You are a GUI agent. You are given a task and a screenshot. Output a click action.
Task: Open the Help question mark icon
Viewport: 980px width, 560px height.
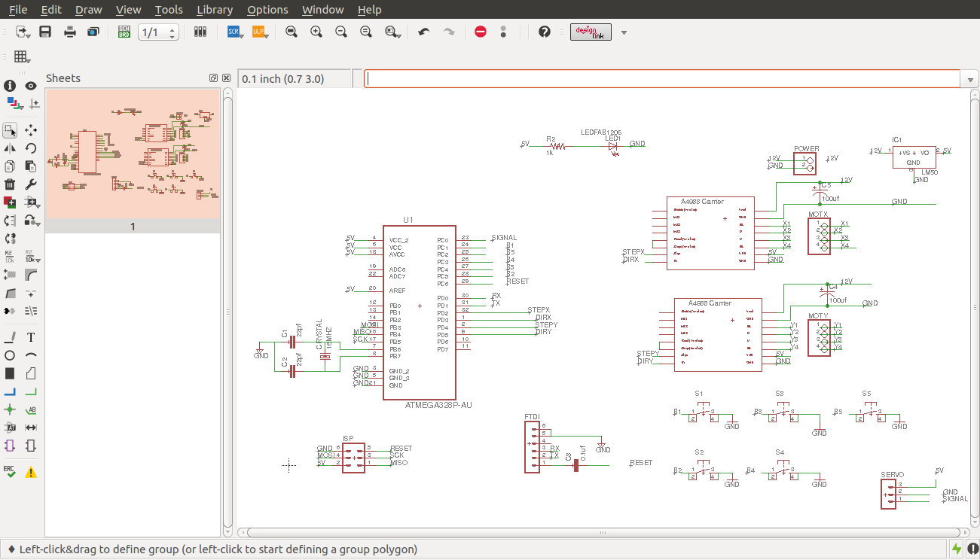pos(545,32)
